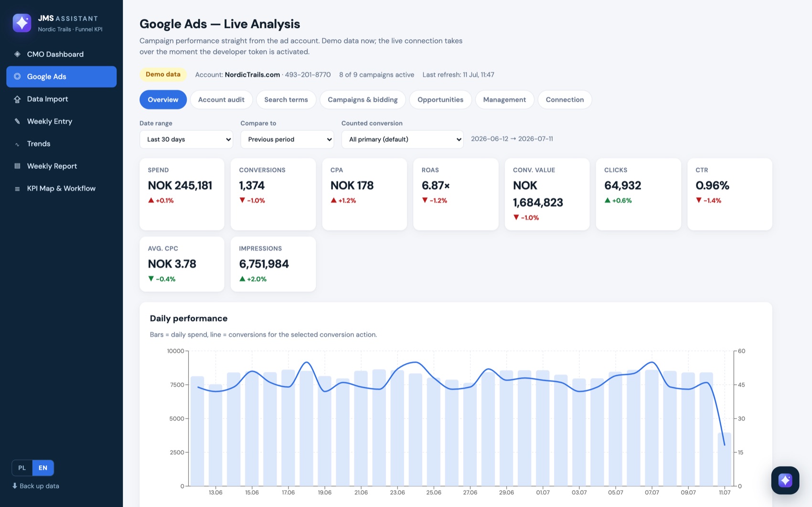Switch language to EN
The width and height of the screenshot is (812, 507).
pos(43,468)
